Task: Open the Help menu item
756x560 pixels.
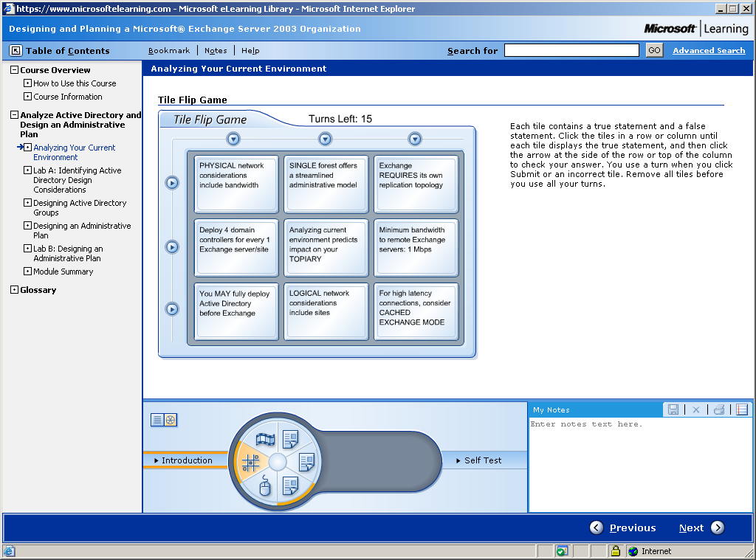Action: pos(250,51)
